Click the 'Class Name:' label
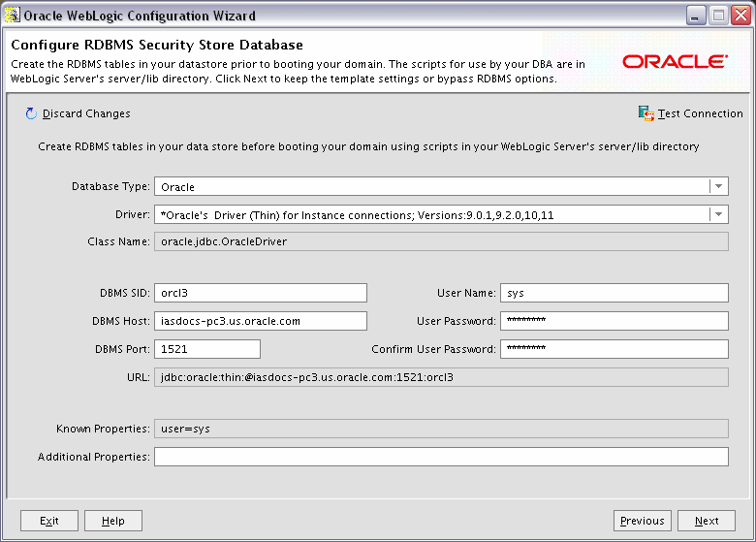 coord(118,241)
